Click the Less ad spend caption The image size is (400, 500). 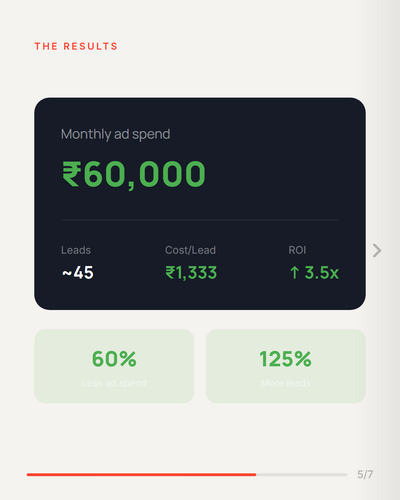click(x=114, y=383)
